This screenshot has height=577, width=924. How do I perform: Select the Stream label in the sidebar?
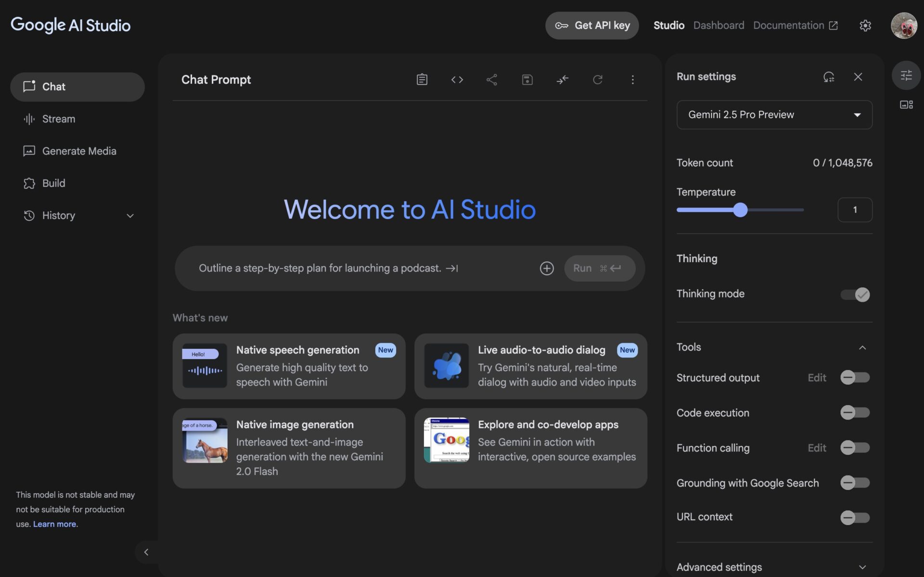pos(59,119)
